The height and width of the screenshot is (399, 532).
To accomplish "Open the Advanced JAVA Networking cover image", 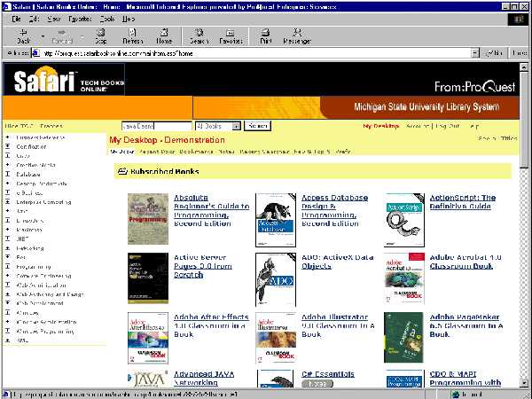I will pos(148,379).
